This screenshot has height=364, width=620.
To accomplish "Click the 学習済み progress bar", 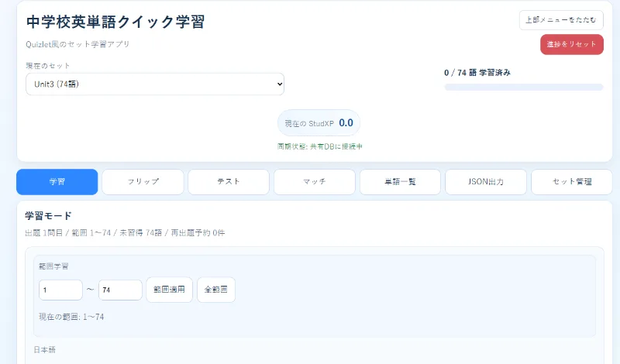I will click(524, 87).
